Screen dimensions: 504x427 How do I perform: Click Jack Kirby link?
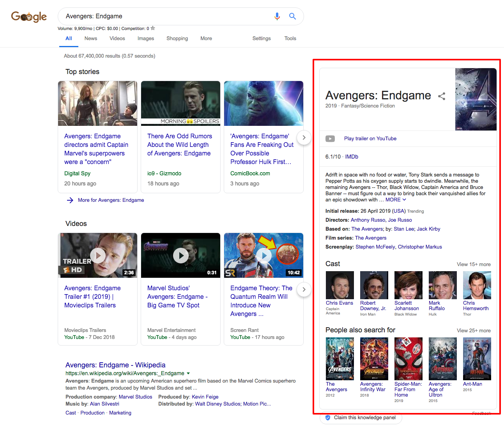428,229
